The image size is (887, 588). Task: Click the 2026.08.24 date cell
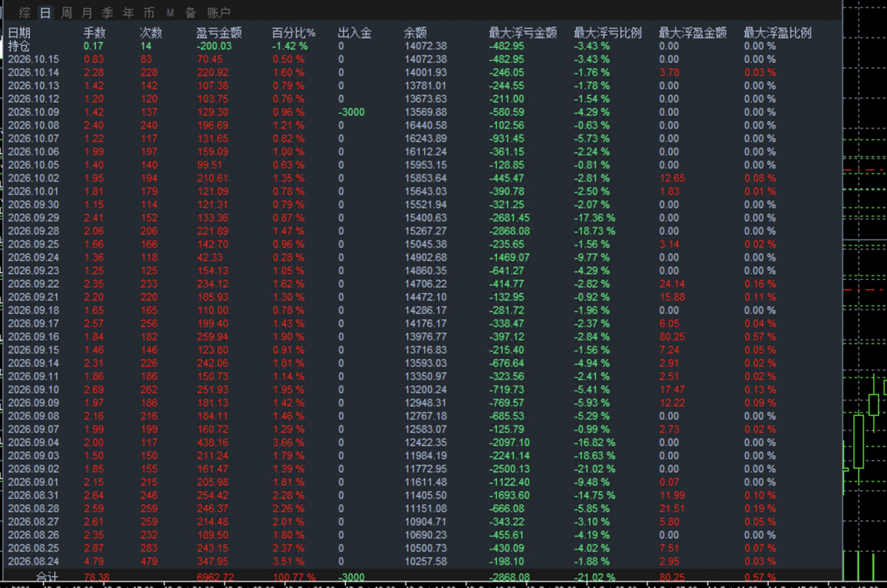(x=33, y=561)
